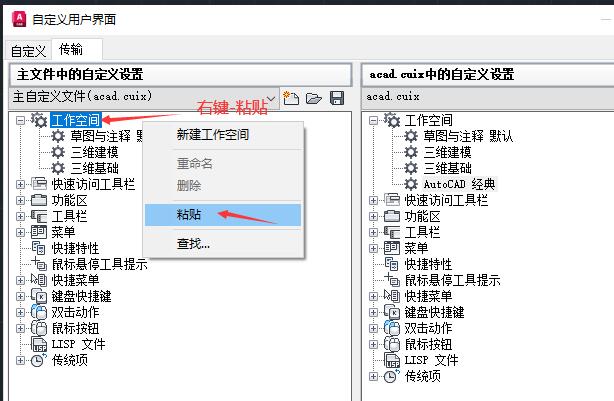Click the right panel acad.cuix file field

tap(486, 97)
